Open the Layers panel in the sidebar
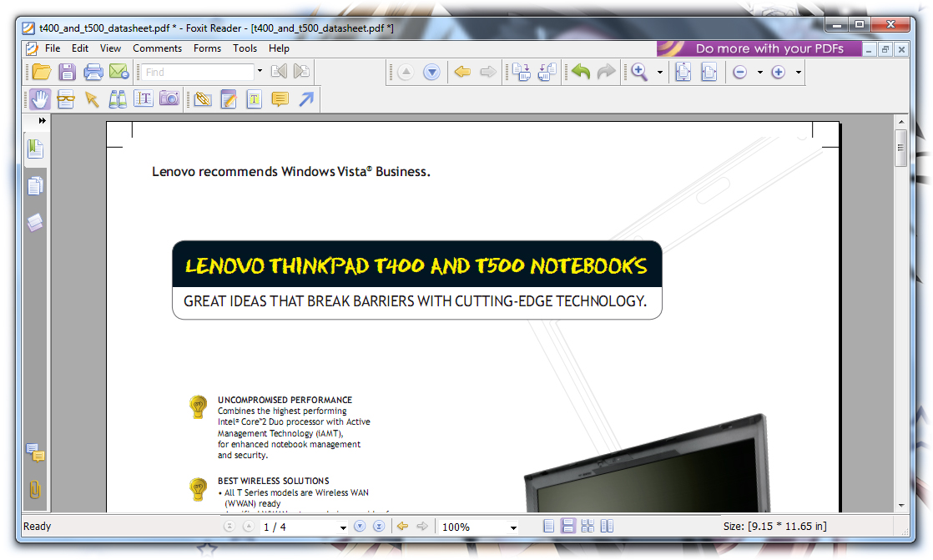 coord(35,223)
